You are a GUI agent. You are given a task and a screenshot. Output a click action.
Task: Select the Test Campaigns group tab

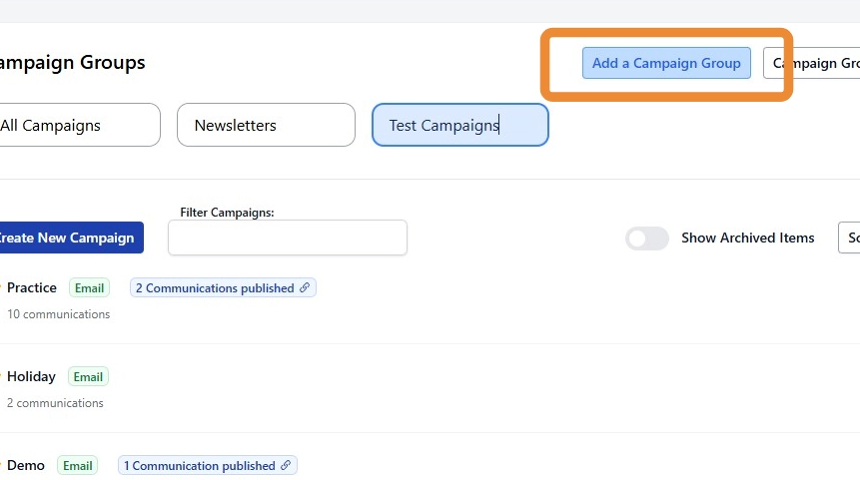pyautogui.click(x=460, y=125)
